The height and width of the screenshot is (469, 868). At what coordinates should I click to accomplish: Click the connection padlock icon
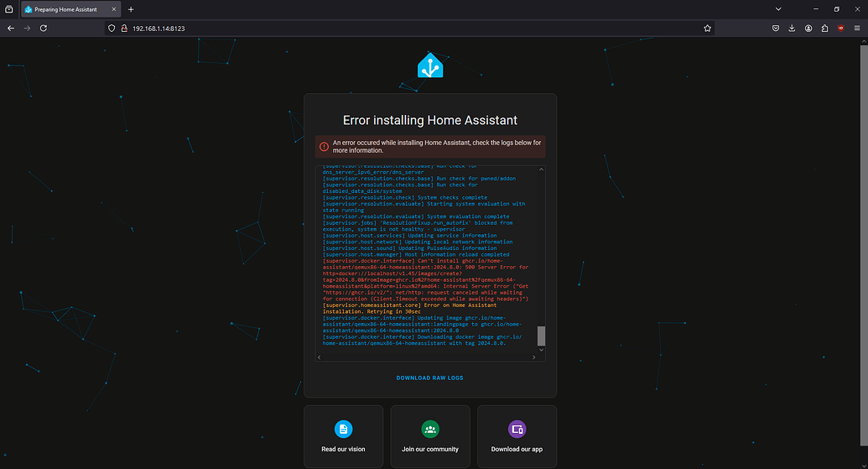pos(124,29)
